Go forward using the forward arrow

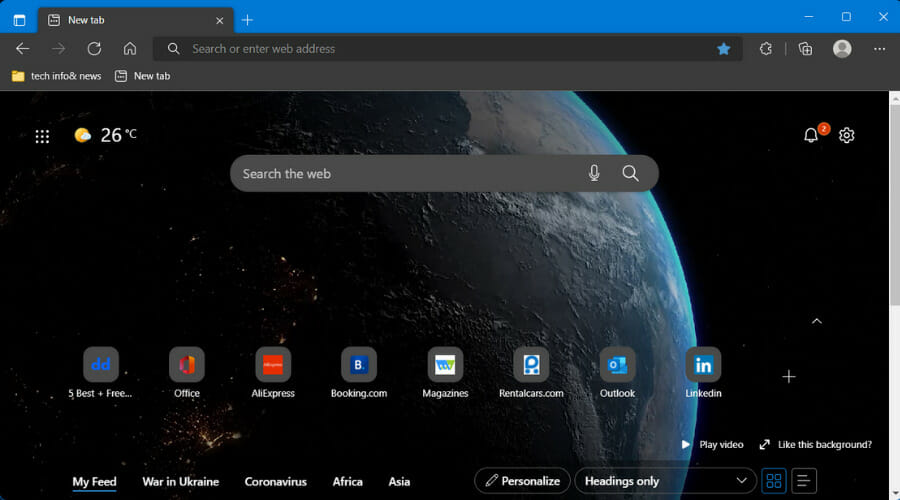(59, 49)
